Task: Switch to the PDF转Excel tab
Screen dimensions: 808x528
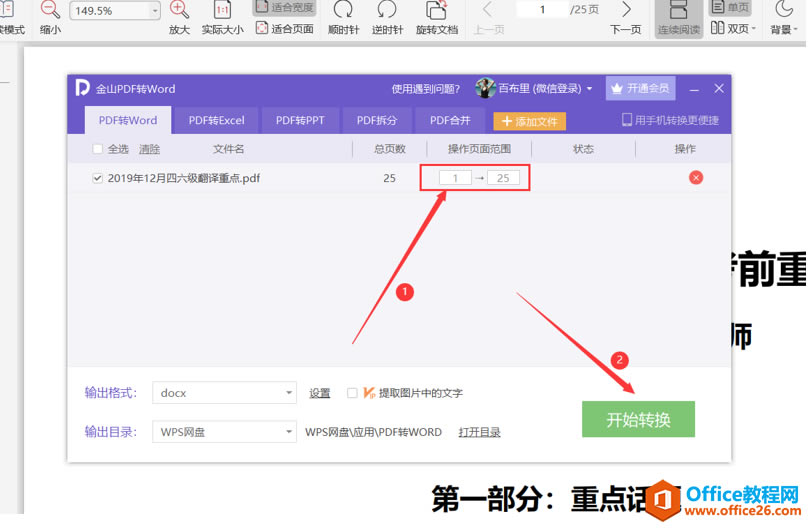Action: tap(216, 120)
